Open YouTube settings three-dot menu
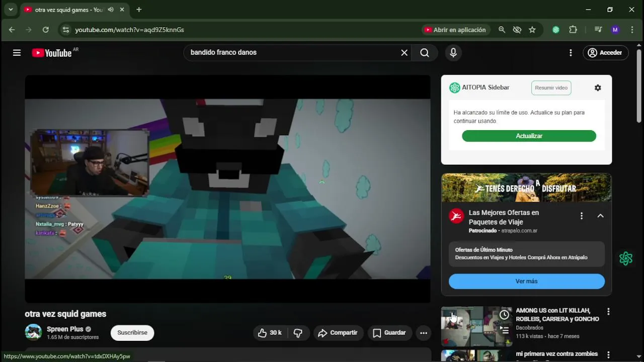Screen dimensions: 644x362 [x=571, y=53]
